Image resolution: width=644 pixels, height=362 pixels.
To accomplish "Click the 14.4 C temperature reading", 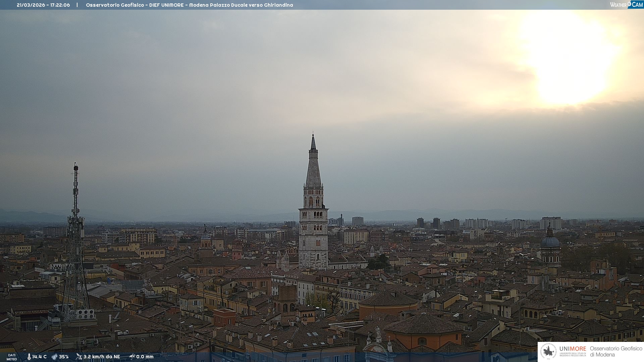I will coord(39,357).
